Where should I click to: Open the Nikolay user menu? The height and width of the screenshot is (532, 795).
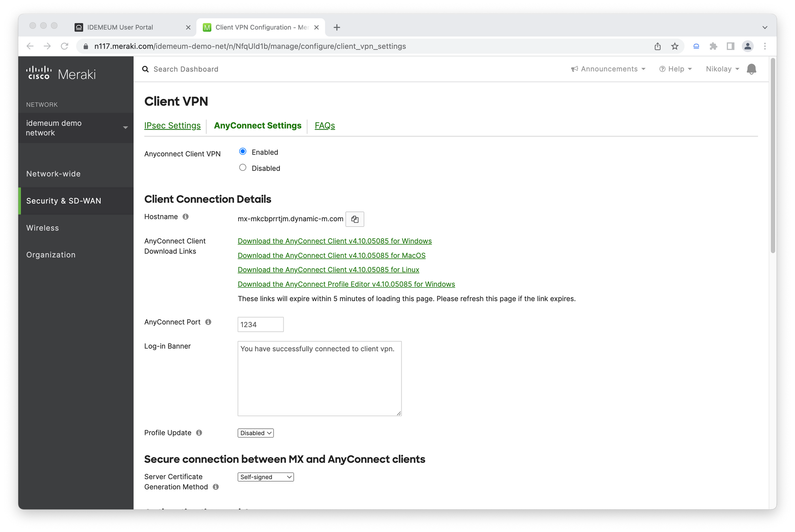[x=722, y=69]
